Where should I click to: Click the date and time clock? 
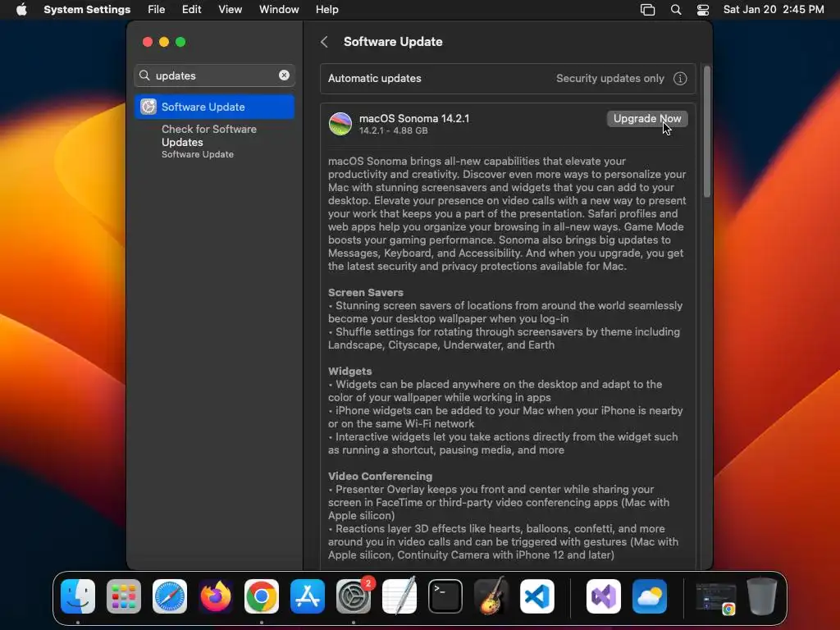click(x=773, y=10)
